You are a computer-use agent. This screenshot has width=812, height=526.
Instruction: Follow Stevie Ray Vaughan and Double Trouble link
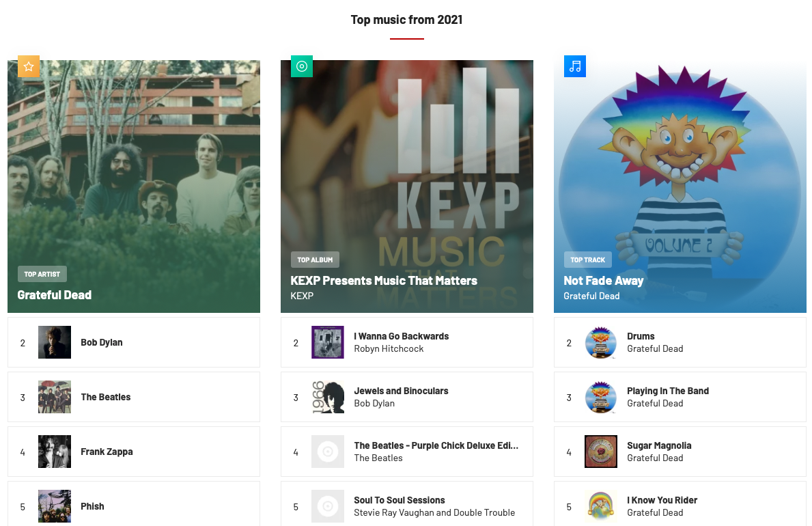point(434,512)
